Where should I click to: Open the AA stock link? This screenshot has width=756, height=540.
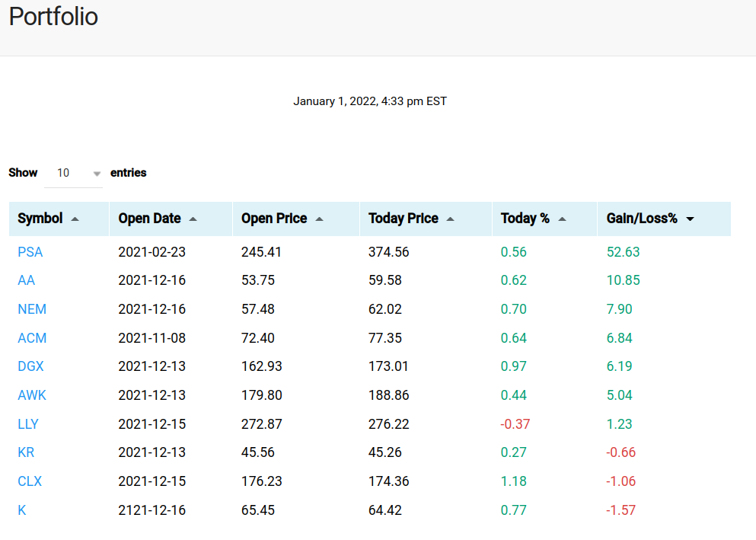[x=26, y=280]
